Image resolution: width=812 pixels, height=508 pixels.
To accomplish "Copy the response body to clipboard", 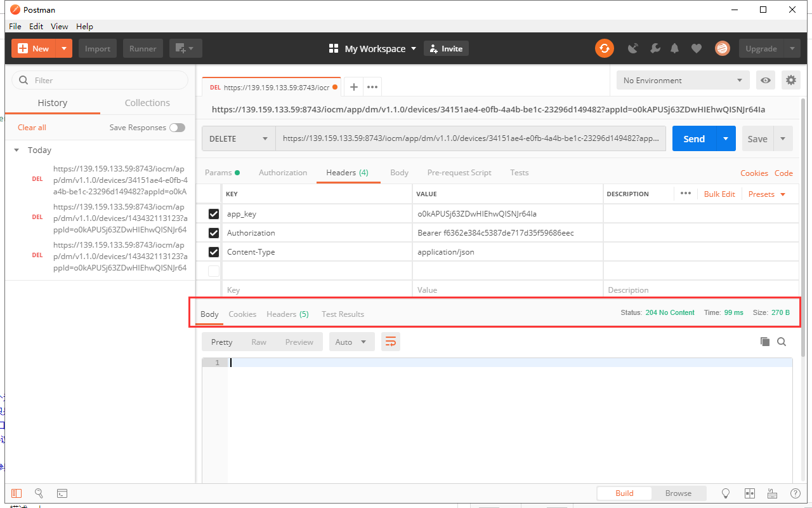I will [x=765, y=342].
